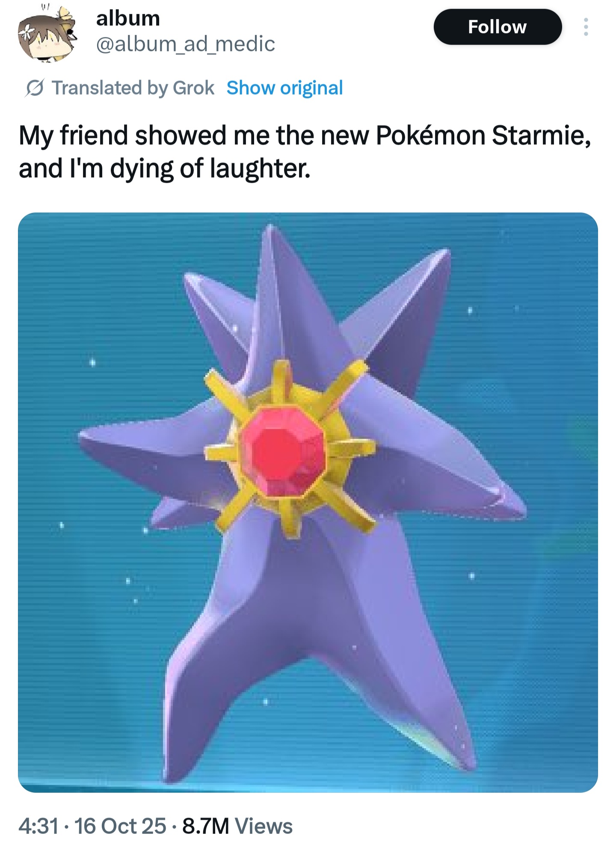Click the Grok translation slash-circle icon

coord(35,89)
